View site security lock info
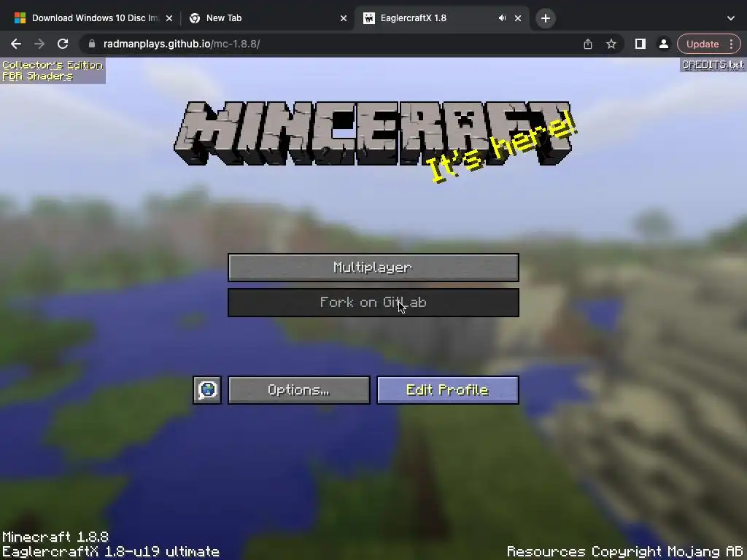The width and height of the screenshot is (747, 560). (92, 44)
